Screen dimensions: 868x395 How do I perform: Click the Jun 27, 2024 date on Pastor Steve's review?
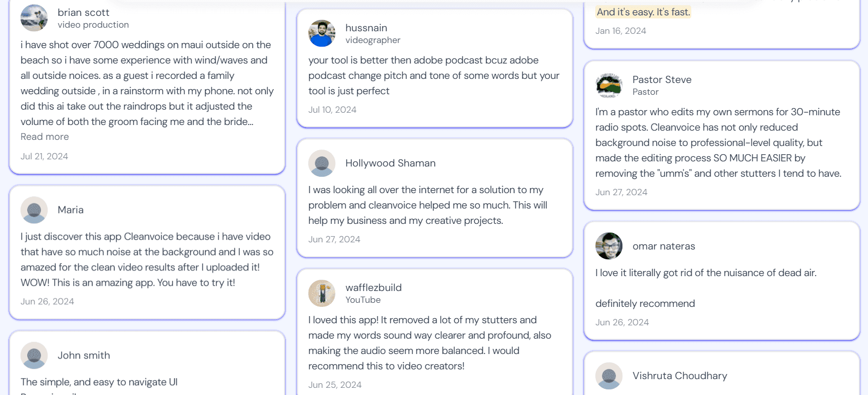(x=621, y=192)
